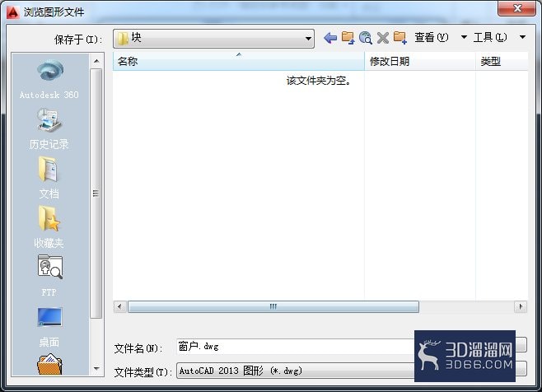This screenshot has height=392, width=542.
Task: Click the sidebar vertical scrollbar thumb
Action: 96,194
